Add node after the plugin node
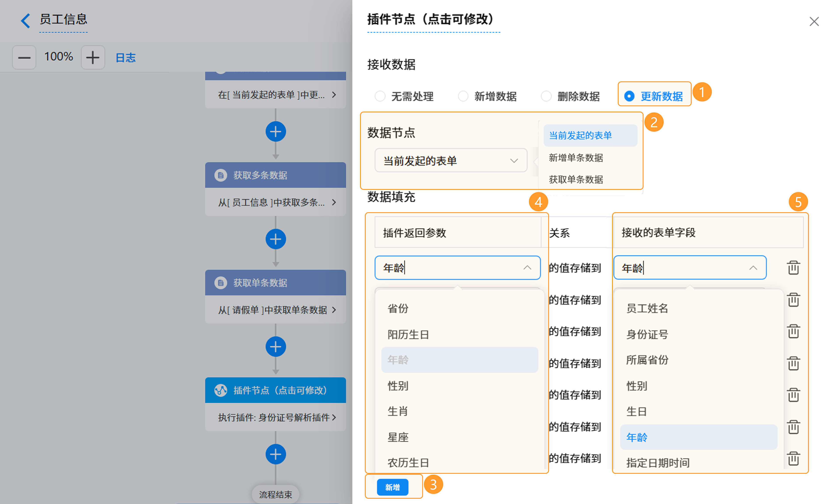Screen dimensions: 840x504 pos(275,454)
